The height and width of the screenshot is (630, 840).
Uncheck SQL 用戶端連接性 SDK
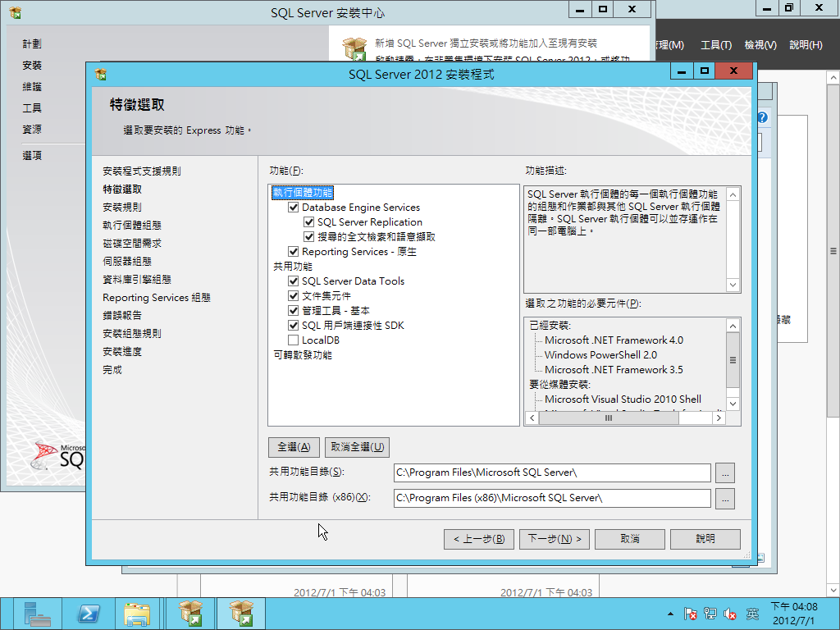click(x=293, y=325)
